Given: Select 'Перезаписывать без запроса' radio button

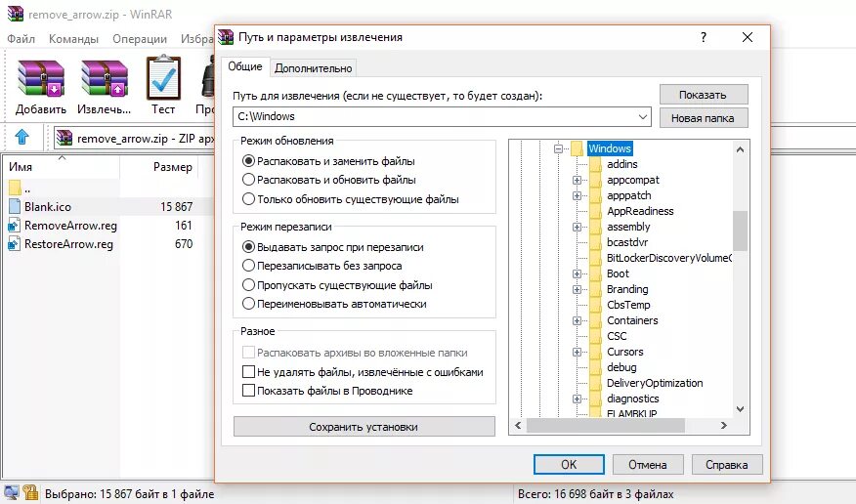Looking at the screenshot, I should pyautogui.click(x=248, y=266).
